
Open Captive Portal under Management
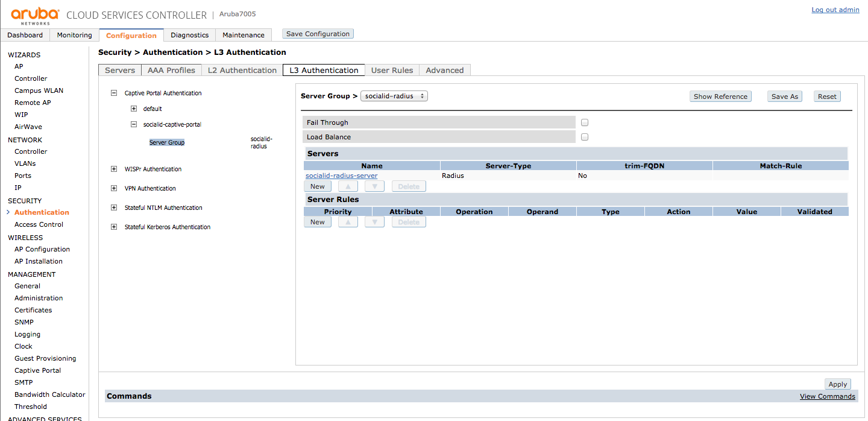pyautogui.click(x=37, y=370)
